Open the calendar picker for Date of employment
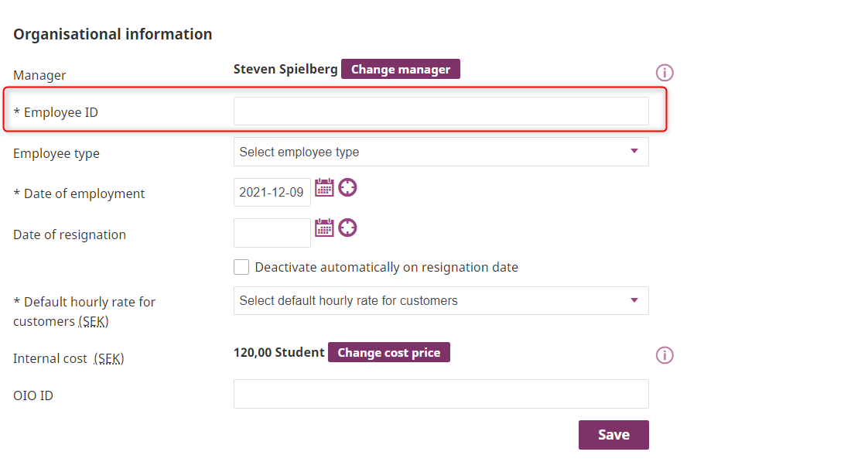Image resolution: width=868 pixels, height=469 pixels. coord(324,187)
